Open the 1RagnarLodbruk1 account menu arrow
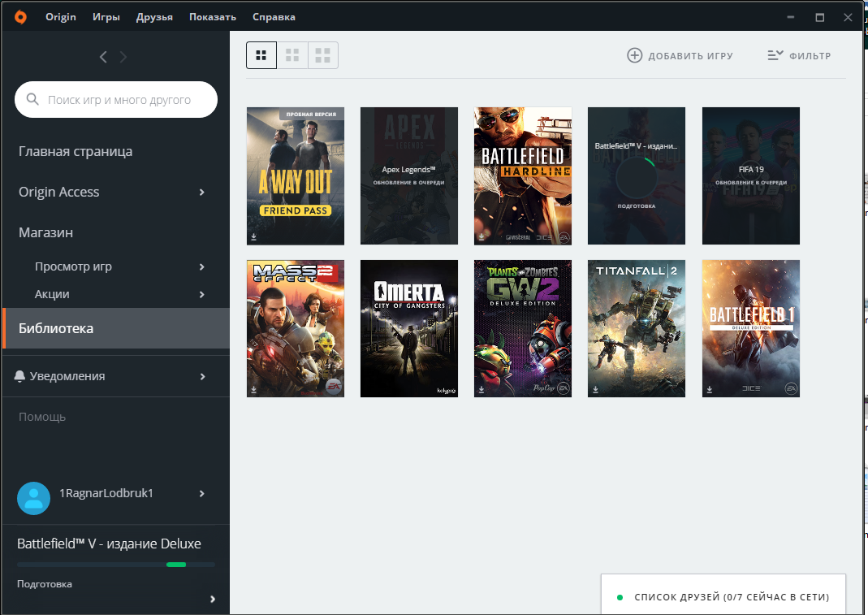Viewport: 868px width, 615px height. click(x=201, y=494)
